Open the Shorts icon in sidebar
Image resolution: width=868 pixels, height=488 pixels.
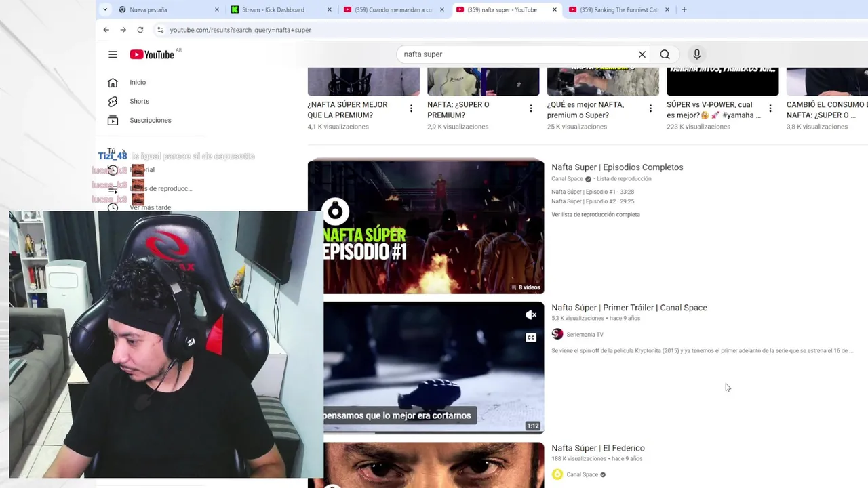(x=113, y=101)
